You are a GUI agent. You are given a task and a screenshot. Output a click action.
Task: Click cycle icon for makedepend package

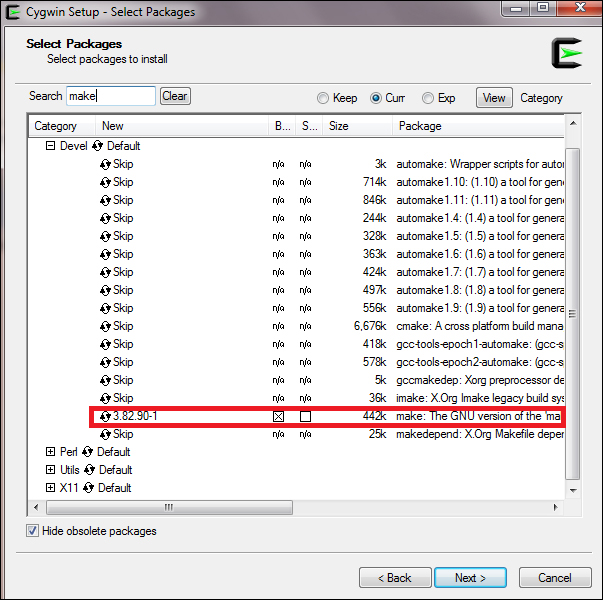(x=105, y=435)
